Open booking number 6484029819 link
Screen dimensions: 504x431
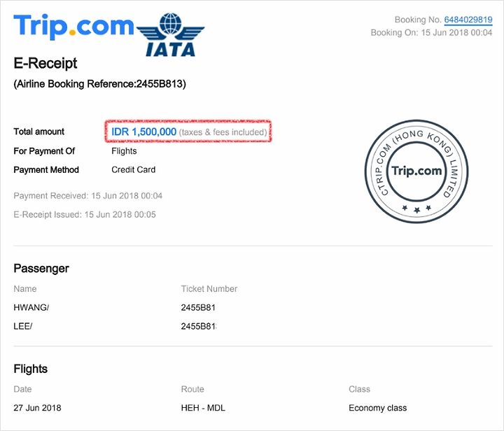tap(468, 20)
